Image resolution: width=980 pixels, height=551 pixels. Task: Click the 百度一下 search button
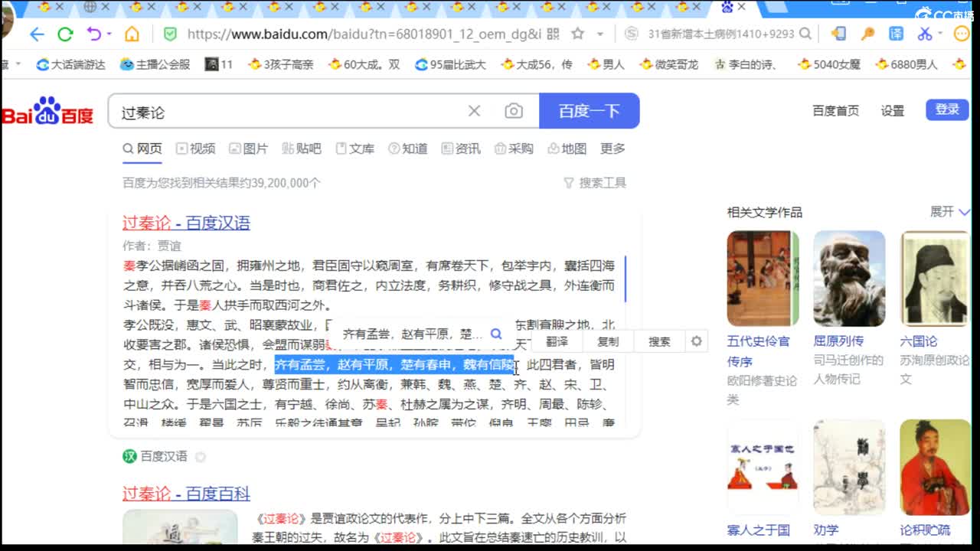[589, 112]
